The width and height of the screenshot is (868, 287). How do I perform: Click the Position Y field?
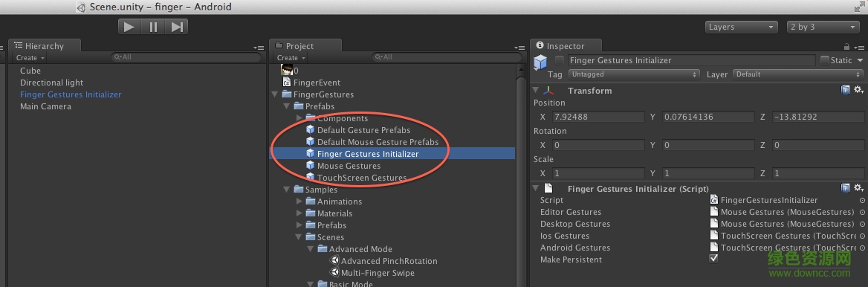(x=708, y=117)
